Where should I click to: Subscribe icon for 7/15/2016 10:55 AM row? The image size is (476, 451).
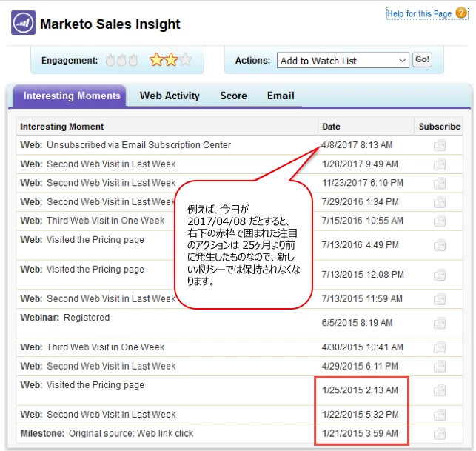tap(440, 221)
